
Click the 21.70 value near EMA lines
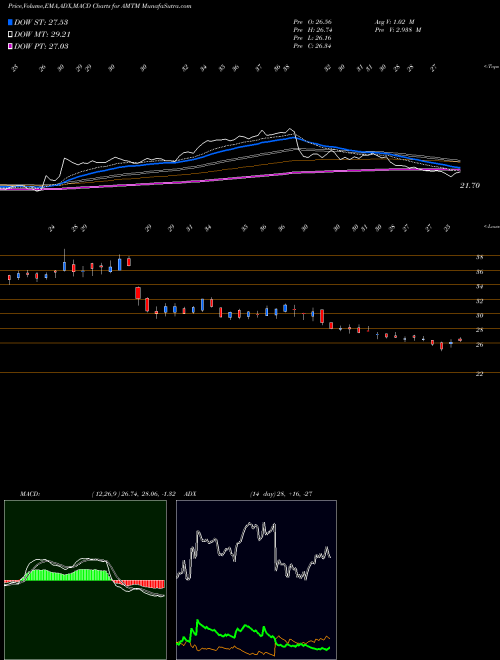click(x=470, y=186)
